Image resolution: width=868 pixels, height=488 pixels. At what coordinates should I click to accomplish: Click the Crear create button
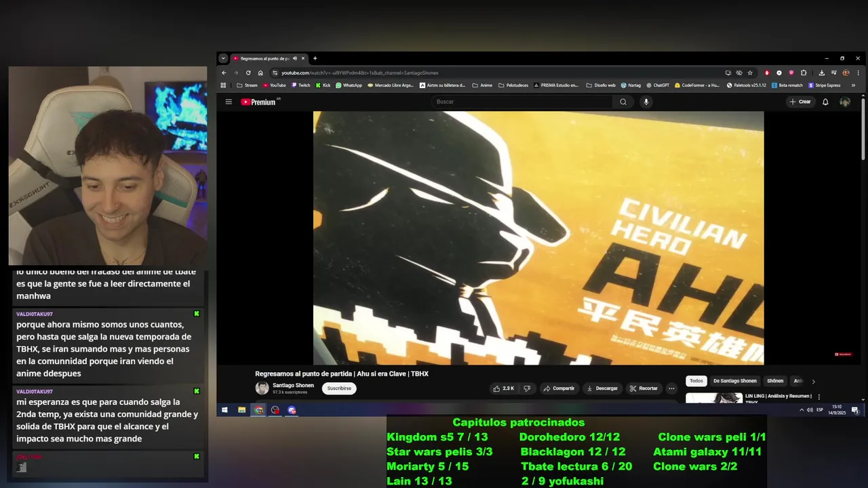coord(800,102)
